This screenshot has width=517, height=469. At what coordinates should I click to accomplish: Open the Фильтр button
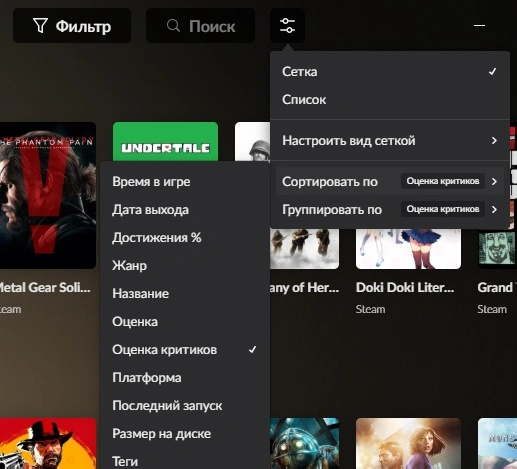click(x=72, y=26)
